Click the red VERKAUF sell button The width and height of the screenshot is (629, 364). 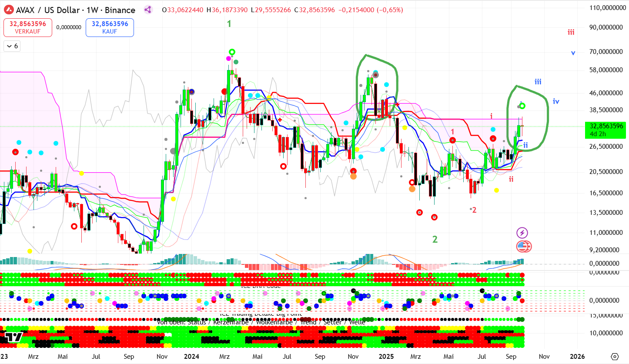(x=28, y=27)
